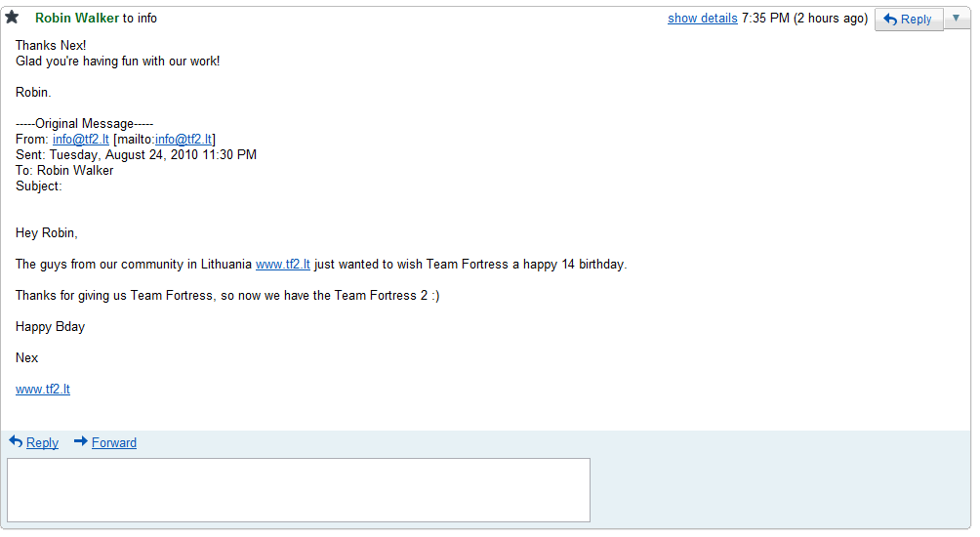This screenshot has height=537, width=980.
Task: Click the Forward arrow icon
Action: coord(81,441)
